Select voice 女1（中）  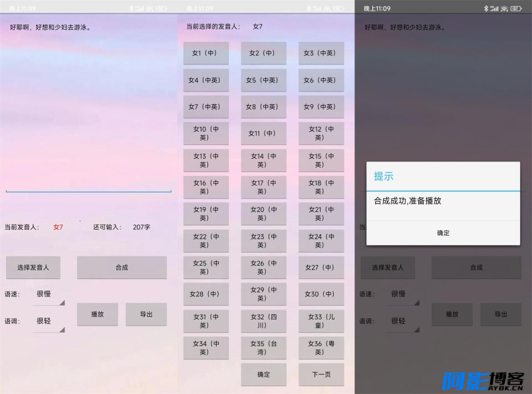[x=206, y=53]
